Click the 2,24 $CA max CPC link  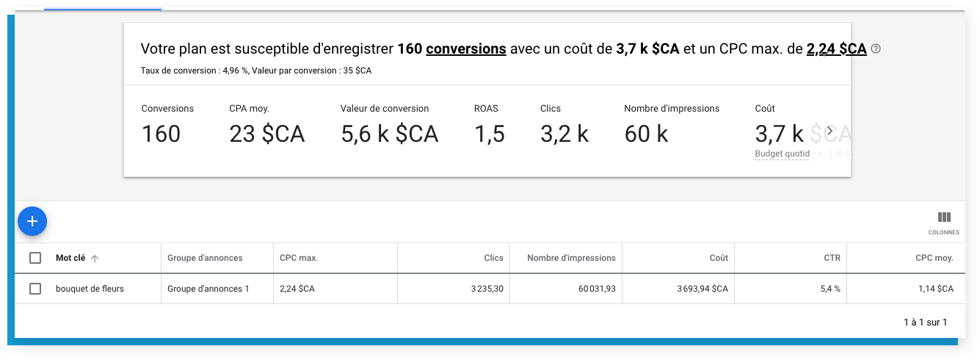[x=836, y=49]
